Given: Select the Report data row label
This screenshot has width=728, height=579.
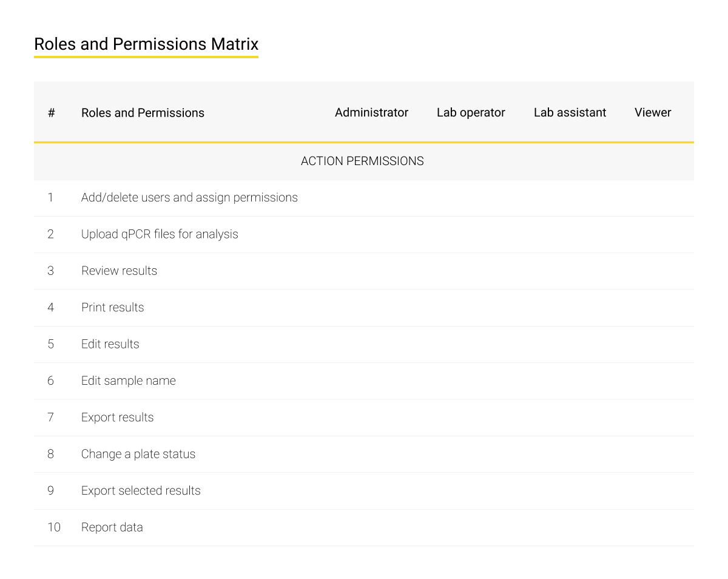Looking at the screenshot, I should 112,527.
